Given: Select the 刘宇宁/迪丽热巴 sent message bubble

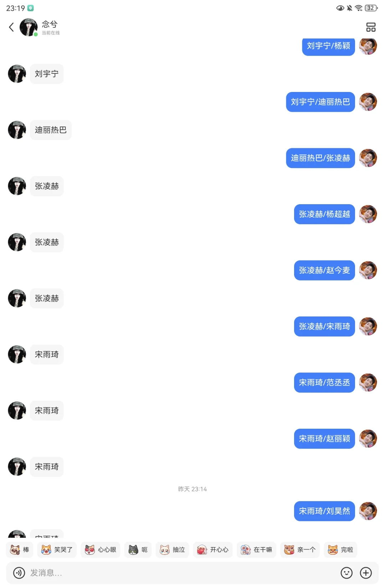Looking at the screenshot, I should (320, 102).
